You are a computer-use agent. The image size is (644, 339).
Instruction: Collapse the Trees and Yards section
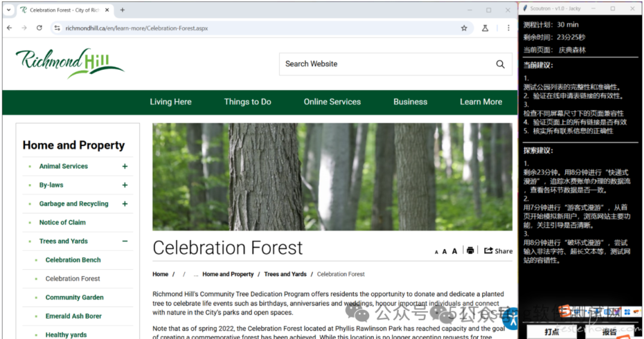(x=125, y=241)
